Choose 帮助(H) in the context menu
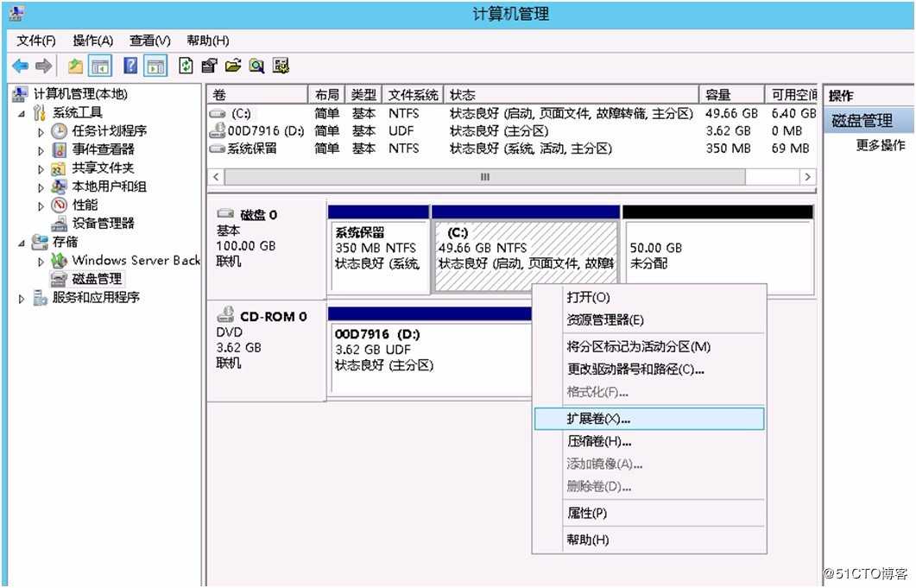916x588 pixels. pyautogui.click(x=649, y=540)
